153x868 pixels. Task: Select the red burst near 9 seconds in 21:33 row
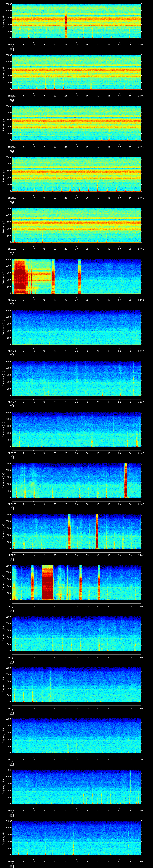point(33,582)
